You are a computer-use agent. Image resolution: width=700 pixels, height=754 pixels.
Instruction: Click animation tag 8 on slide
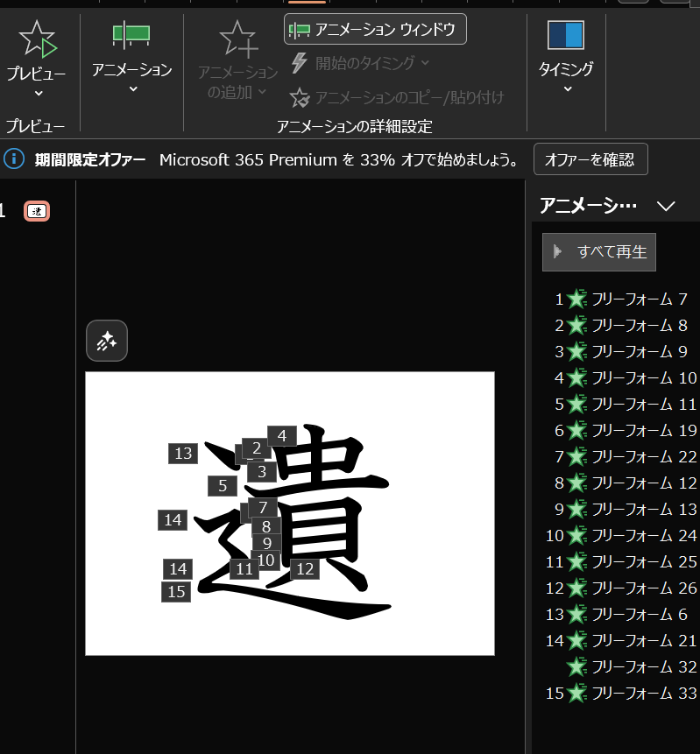pos(266,527)
